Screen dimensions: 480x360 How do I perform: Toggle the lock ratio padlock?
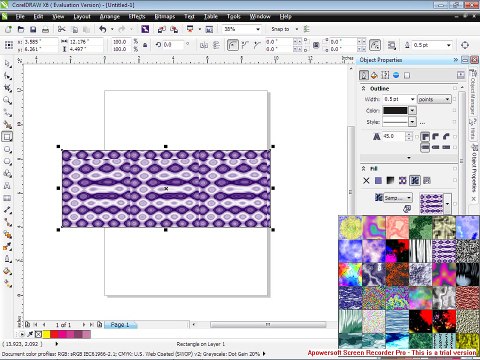[145, 45]
